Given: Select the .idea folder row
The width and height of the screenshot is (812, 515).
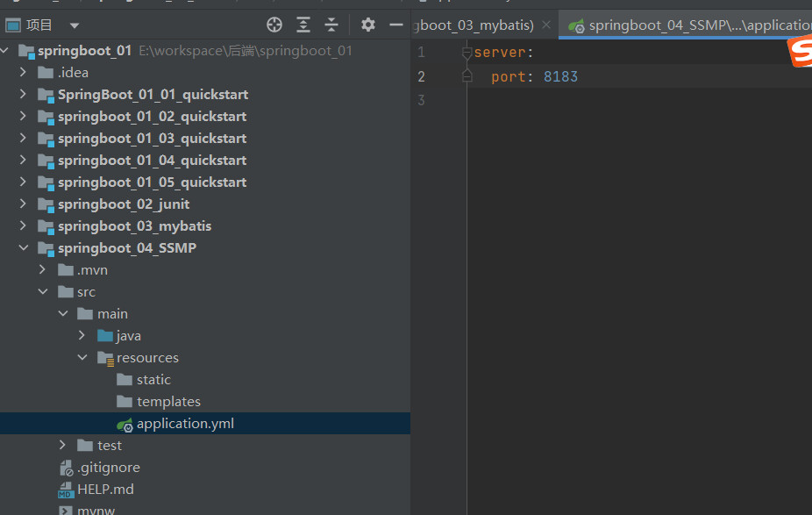Looking at the screenshot, I should click(73, 73).
